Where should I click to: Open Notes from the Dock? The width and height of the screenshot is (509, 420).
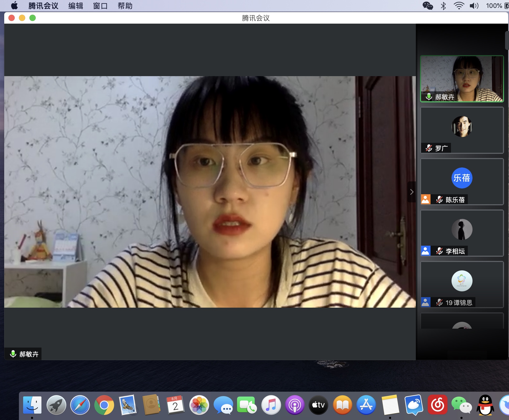(x=390, y=405)
